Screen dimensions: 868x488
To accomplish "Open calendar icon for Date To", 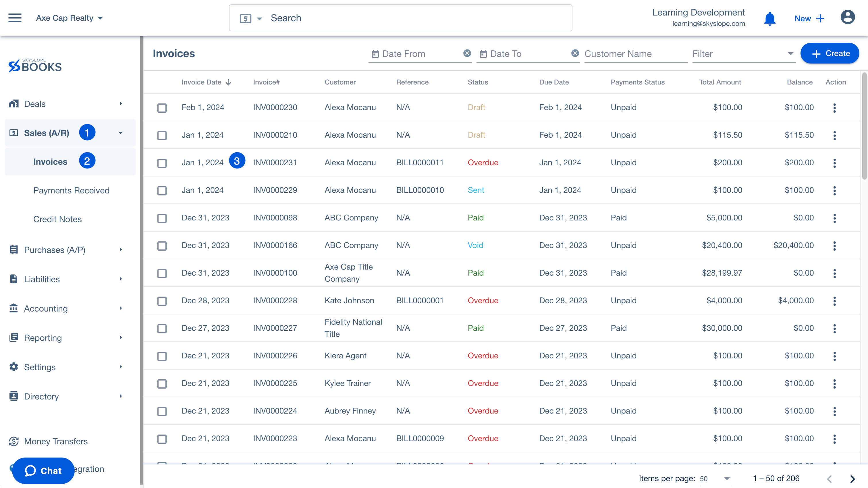I will [483, 54].
